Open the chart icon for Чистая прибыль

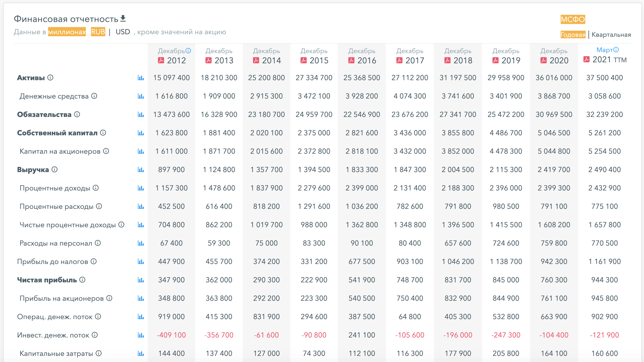point(141,280)
